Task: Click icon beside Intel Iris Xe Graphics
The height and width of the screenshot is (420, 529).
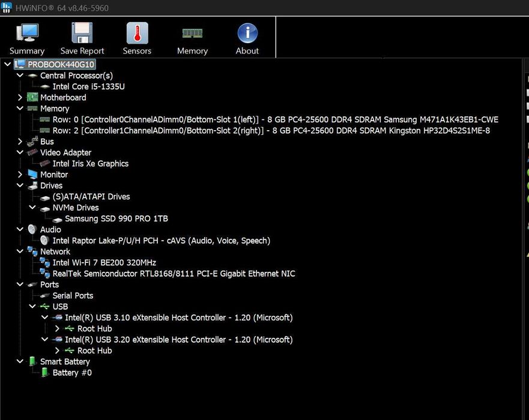Action: (44, 163)
